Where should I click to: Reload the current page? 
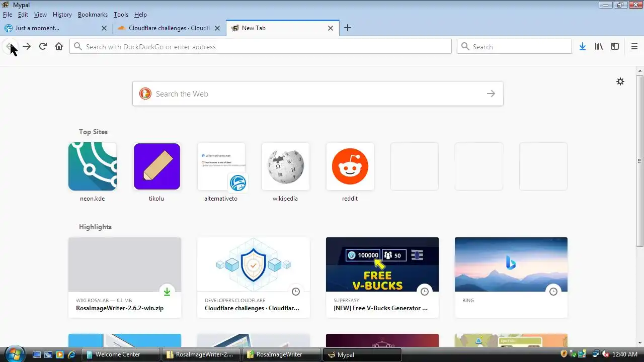[43, 46]
